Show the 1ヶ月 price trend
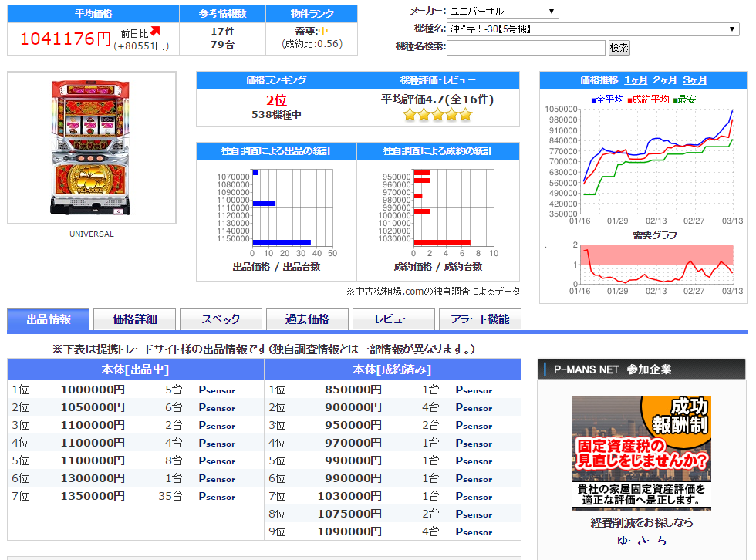The width and height of the screenshot is (756, 560). (636, 80)
